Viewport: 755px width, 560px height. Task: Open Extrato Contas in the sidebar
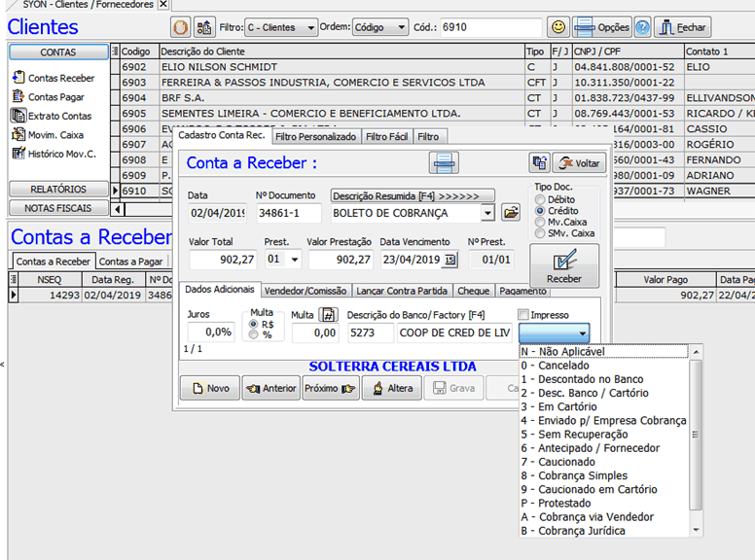tap(59, 116)
